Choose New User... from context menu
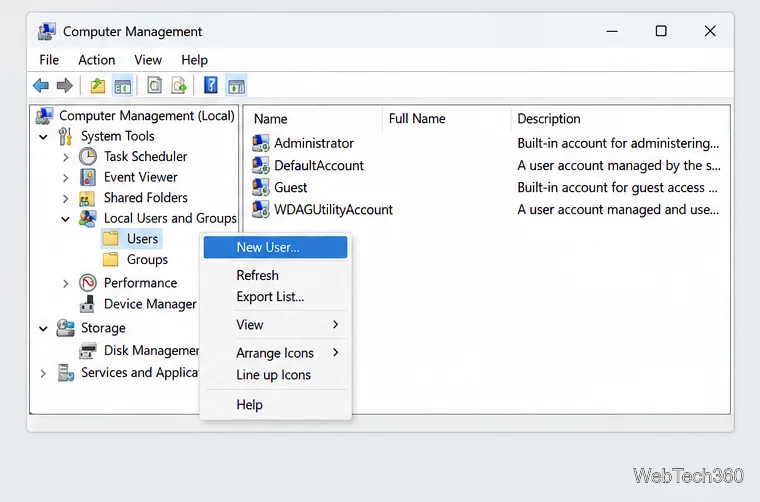This screenshot has height=502, width=760. pyautogui.click(x=275, y=247)
